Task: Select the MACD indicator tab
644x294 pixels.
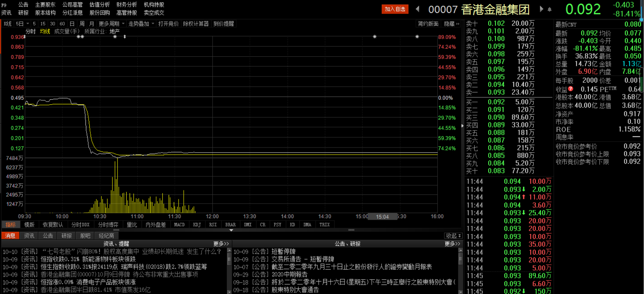Action: pyautogui.click(x=179, y=225)
